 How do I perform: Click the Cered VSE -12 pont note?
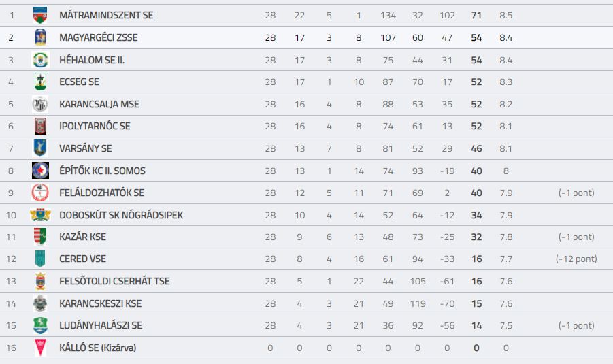pyautogui.click(x=576, y=259)
